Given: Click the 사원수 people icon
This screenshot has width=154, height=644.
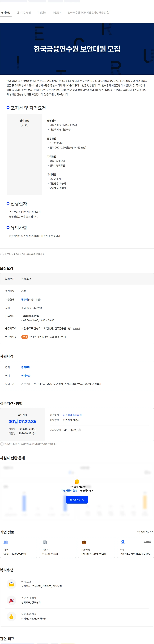Looking at the screenshot, I should point(6,542).
